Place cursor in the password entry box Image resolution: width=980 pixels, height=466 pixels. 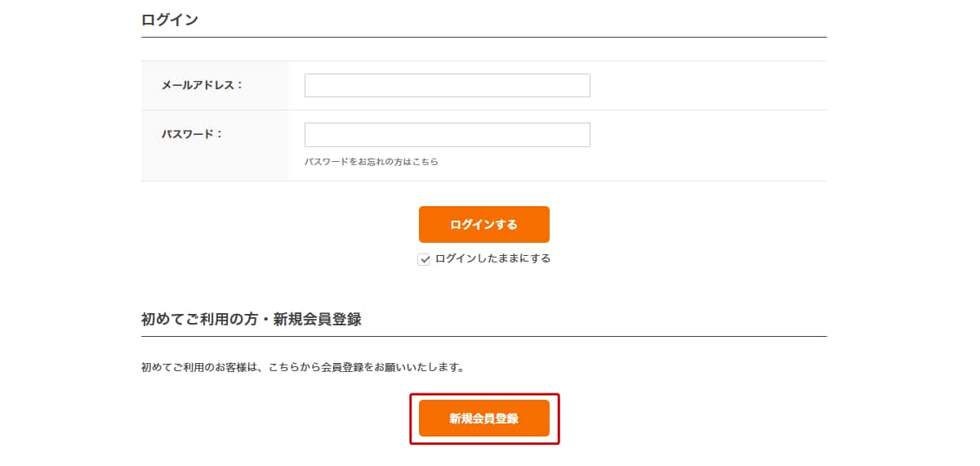click(447, 135)
